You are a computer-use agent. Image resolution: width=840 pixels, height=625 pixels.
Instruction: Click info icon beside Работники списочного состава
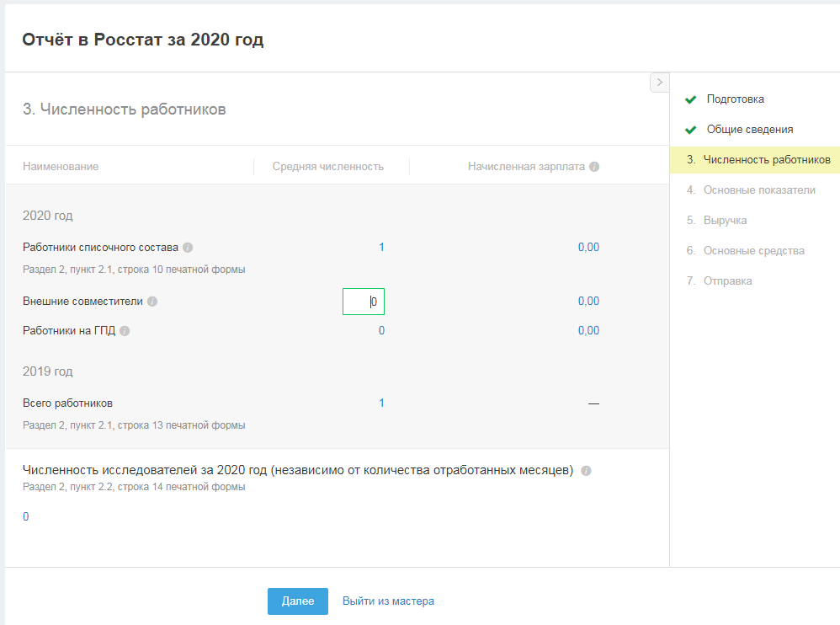pos(188,248)
